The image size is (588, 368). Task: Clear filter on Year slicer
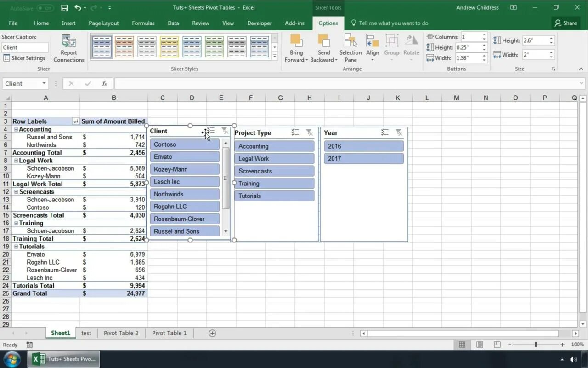399,132
